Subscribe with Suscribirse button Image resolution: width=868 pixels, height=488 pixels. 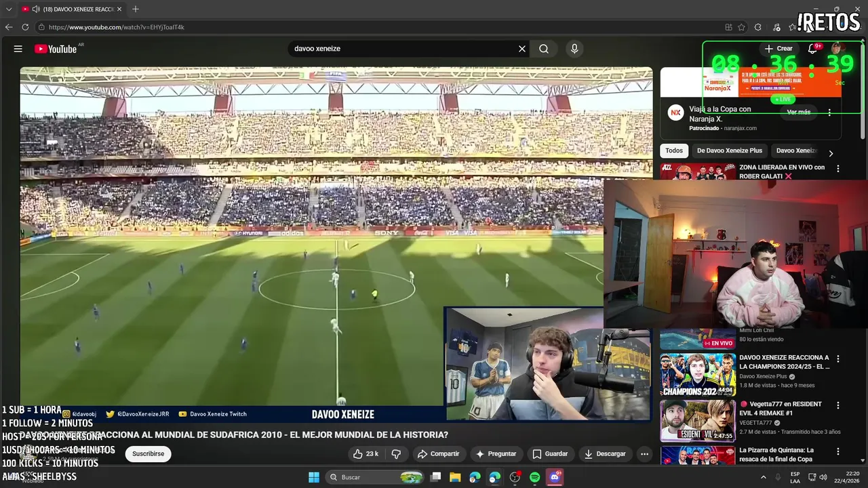coord(148,453)
